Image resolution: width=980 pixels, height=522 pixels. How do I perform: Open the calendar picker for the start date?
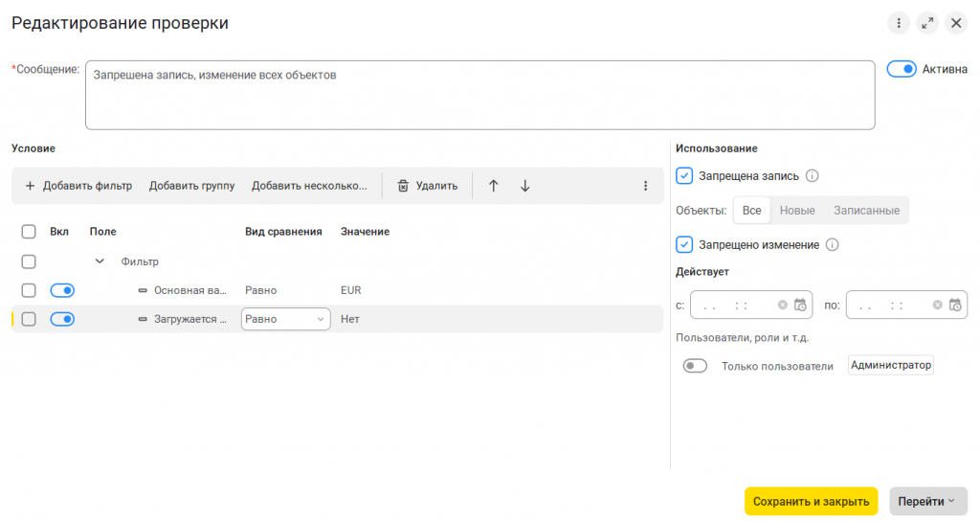800,306
